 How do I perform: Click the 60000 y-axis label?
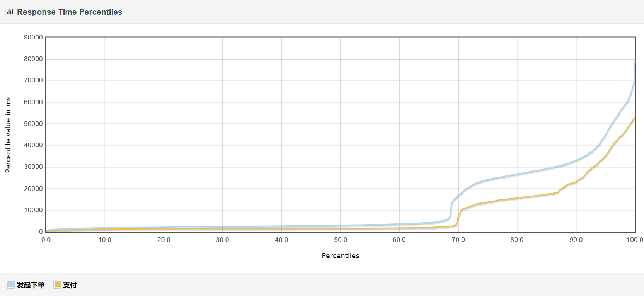click(33, 102)
